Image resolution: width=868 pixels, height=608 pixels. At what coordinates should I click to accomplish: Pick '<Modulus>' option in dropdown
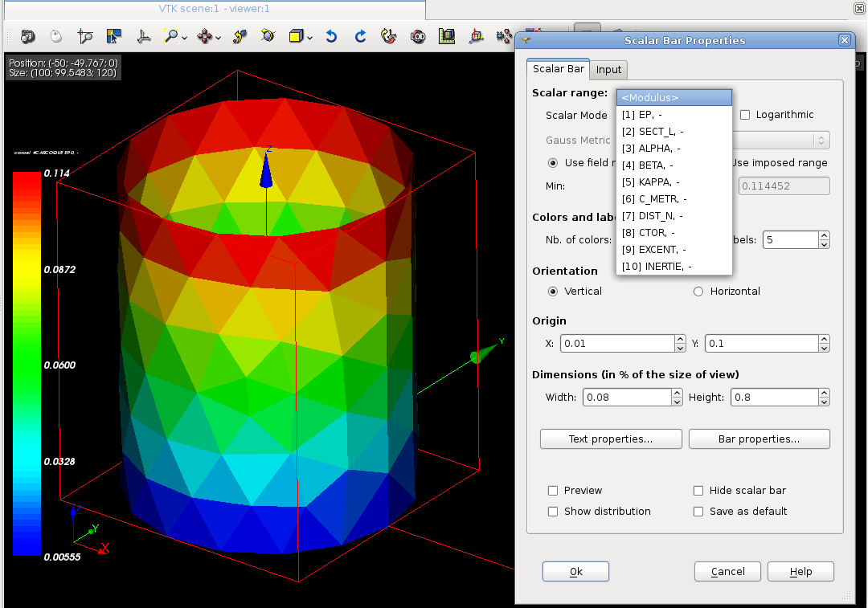tap(674, 98)
